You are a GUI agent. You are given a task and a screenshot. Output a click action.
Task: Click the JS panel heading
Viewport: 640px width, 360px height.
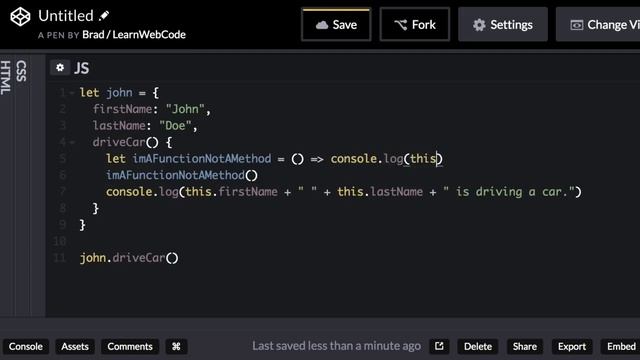pos(82,68)
